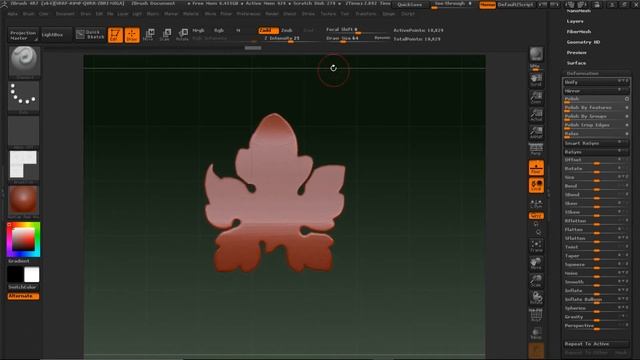The height and width of the screenshot is (360, 640).
Task: Toggle the M material mode
Action: 238,30
